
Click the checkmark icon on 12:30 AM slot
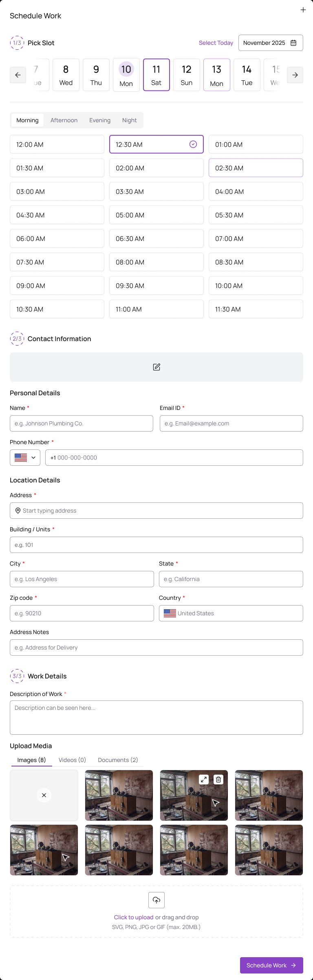(x=193, y=144)
